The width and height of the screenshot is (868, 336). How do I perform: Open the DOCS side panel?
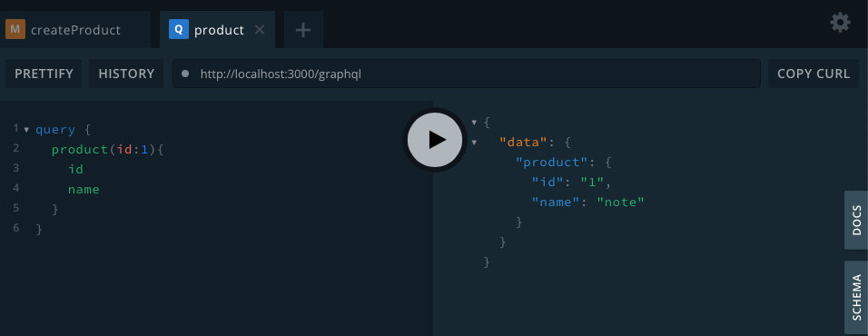pyautogui.click(x=856, y=221)
